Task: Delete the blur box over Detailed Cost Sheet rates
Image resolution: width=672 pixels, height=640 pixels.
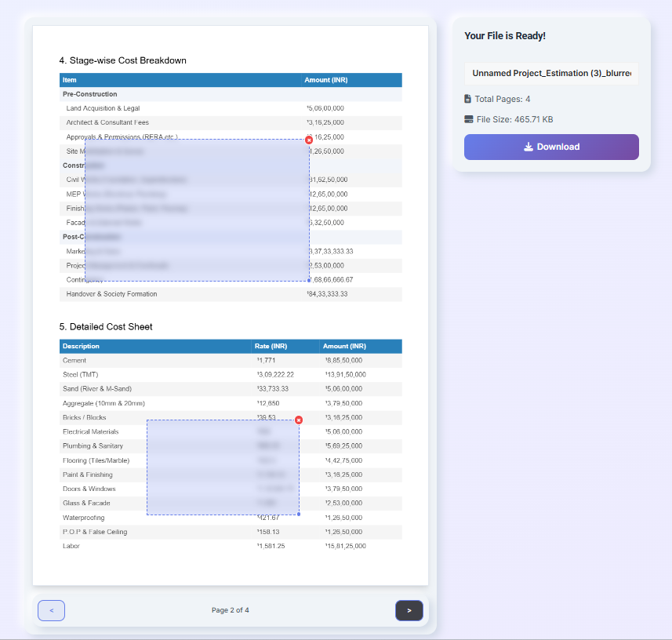Action: pos(299,420)
